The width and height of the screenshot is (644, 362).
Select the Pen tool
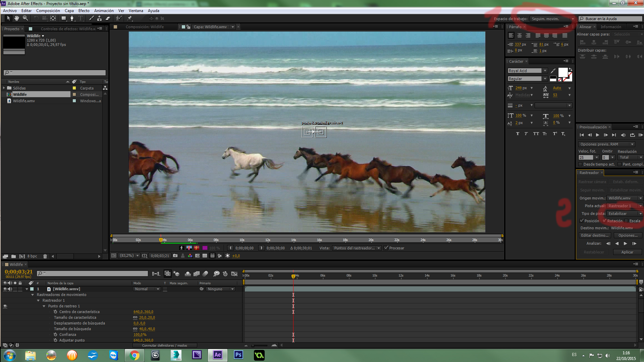[x=72, y=18]
